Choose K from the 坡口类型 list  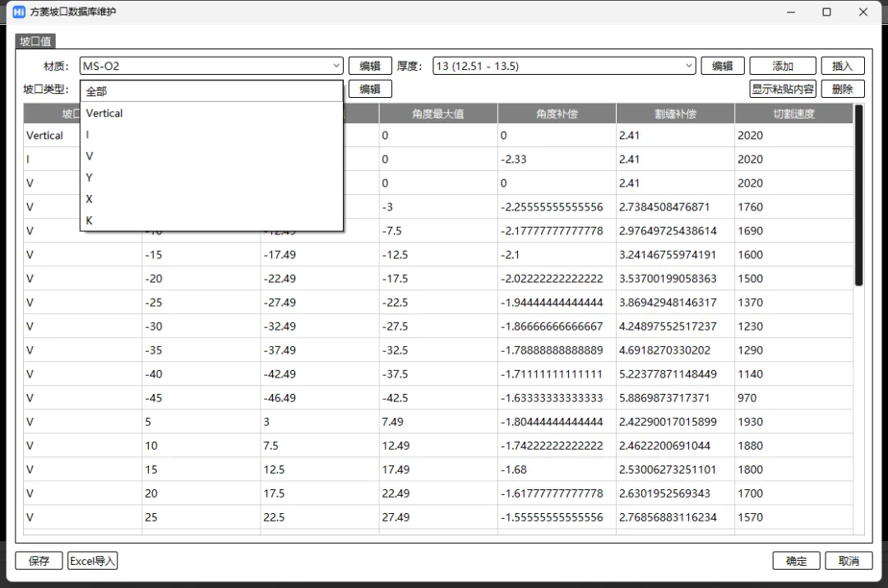coord(211,221)
